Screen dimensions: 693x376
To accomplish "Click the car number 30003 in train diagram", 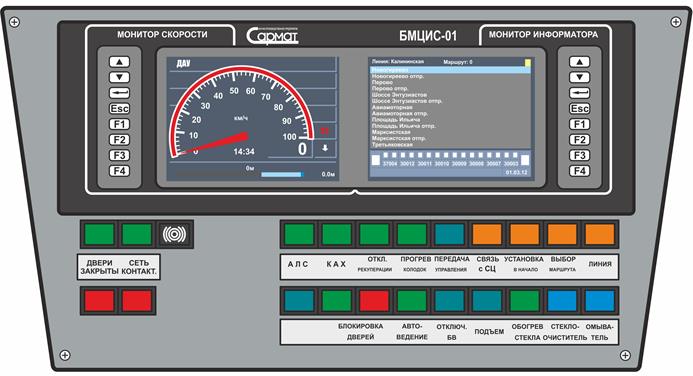I will (x=511, y=164).
